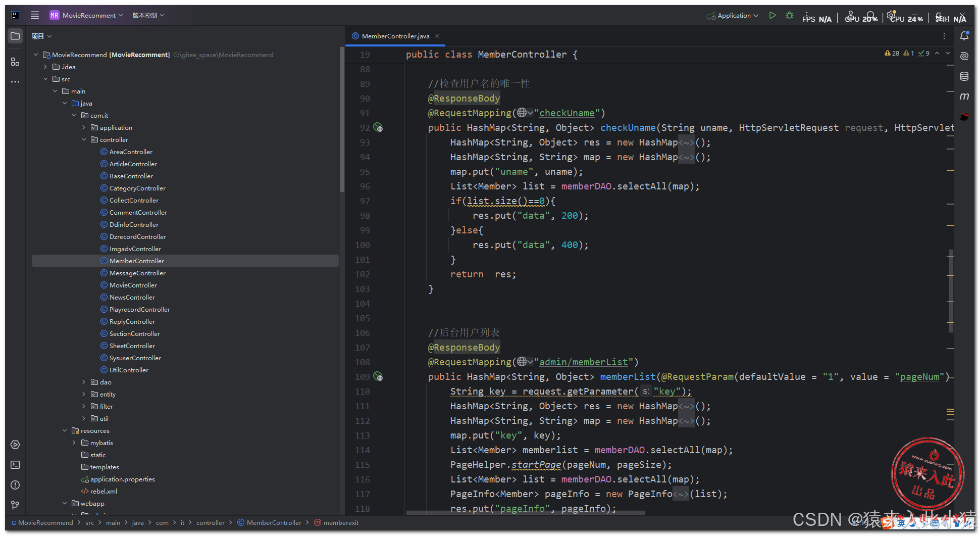Collapse the resources folder
Viewport: 980px width, 536px height.
(x=65, y=430)
